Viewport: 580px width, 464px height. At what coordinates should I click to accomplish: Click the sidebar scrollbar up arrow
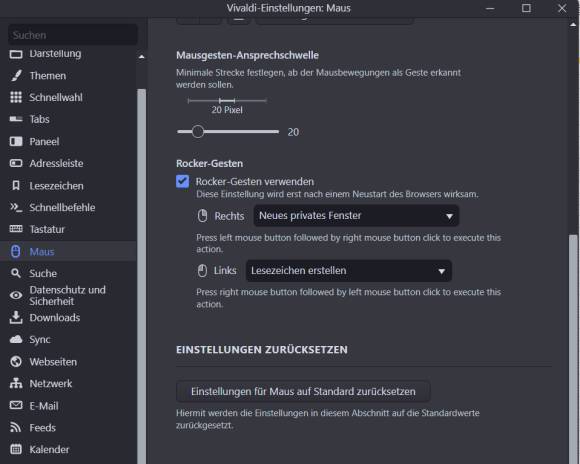coord(142,57)
